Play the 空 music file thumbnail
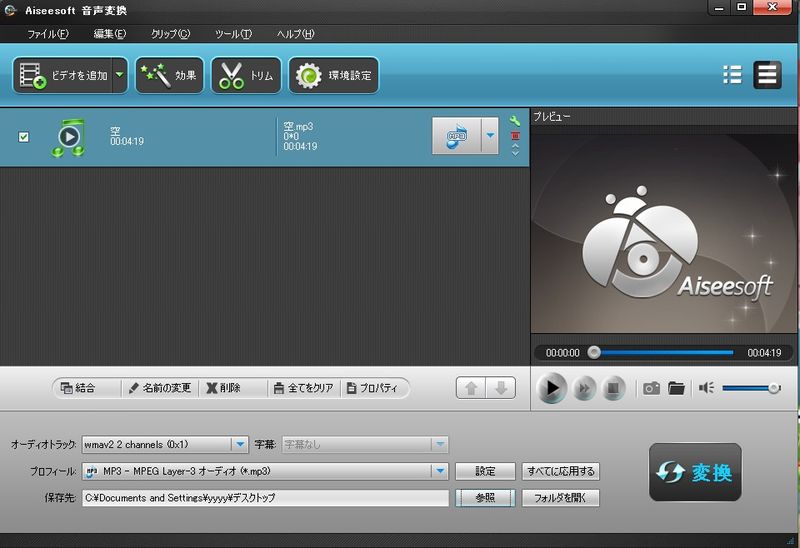 (x=69, y=137)
